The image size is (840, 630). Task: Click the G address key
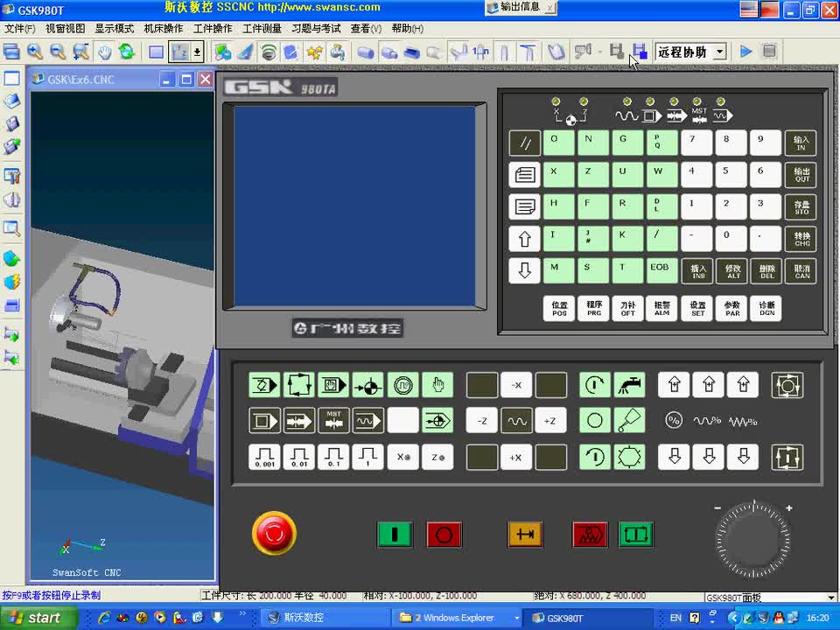[x=627, y=143]
